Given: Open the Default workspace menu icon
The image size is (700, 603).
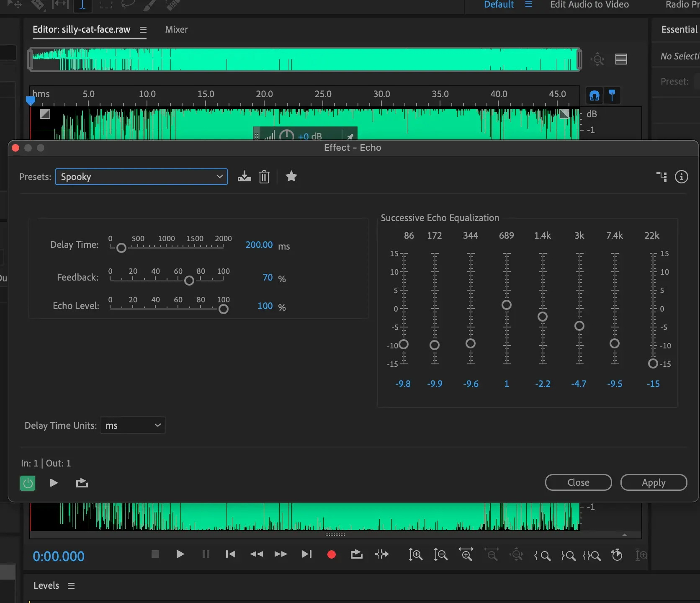Looking at the screenshot, I should click(x=528, y=4).
